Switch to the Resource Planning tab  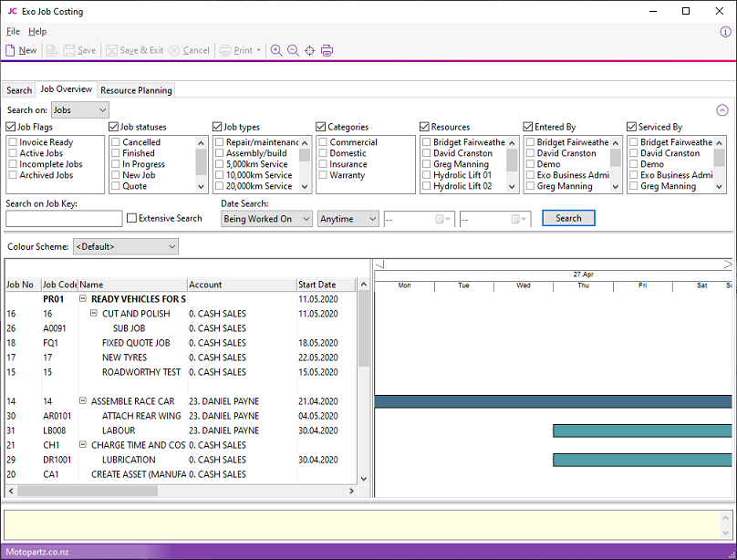[136, 90]
